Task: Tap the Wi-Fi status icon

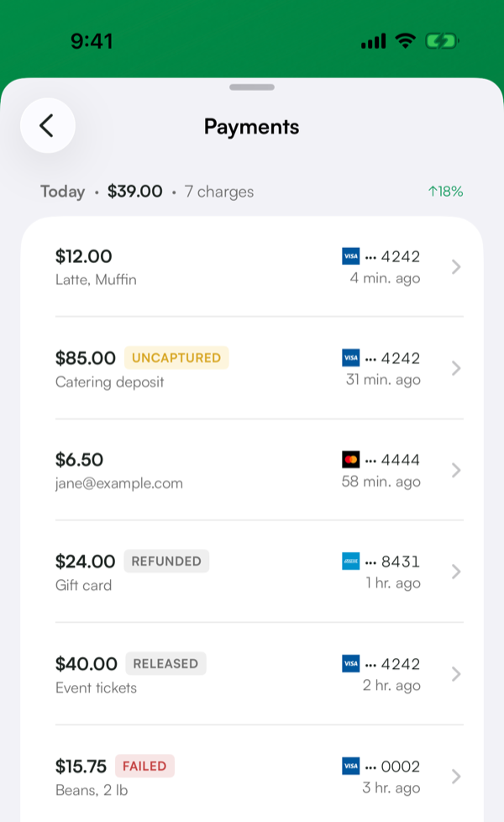Action: [405, 40]
